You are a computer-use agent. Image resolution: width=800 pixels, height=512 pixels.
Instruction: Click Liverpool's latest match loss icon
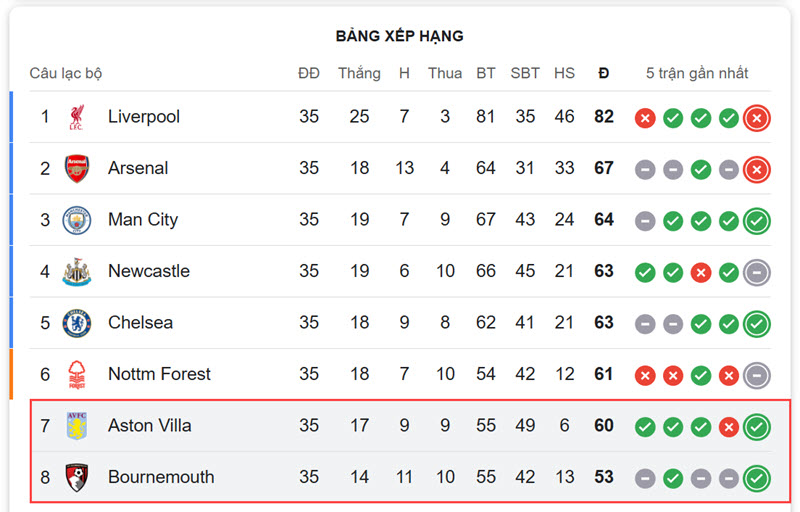click(757, 118)
